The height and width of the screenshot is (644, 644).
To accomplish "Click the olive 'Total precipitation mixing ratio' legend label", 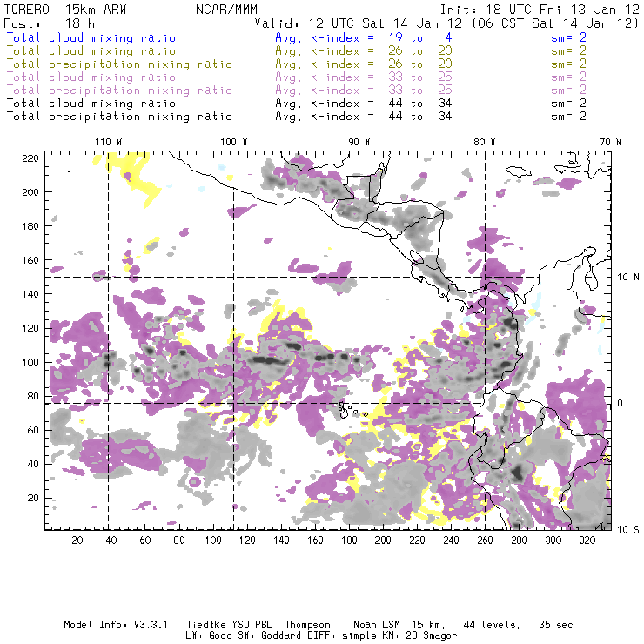I will coord(119,64).
